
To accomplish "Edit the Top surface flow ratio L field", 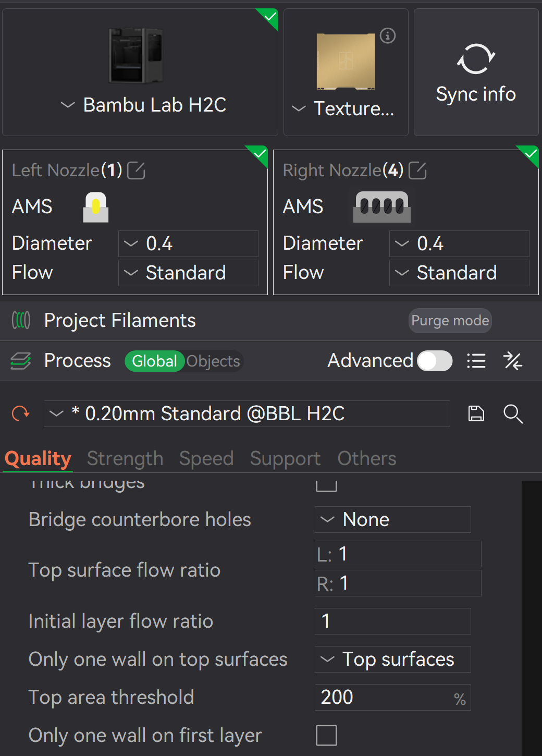I will click(x=398, y=554).
